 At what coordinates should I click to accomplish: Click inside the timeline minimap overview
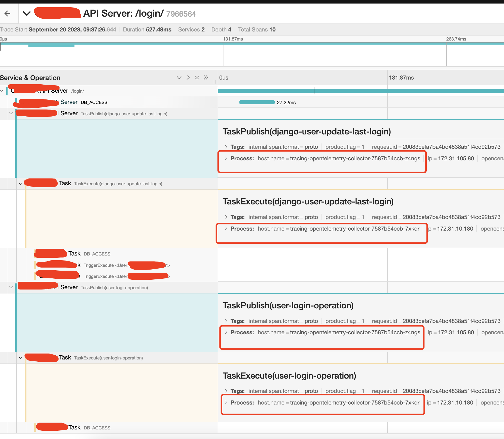[x=252, y=54]
